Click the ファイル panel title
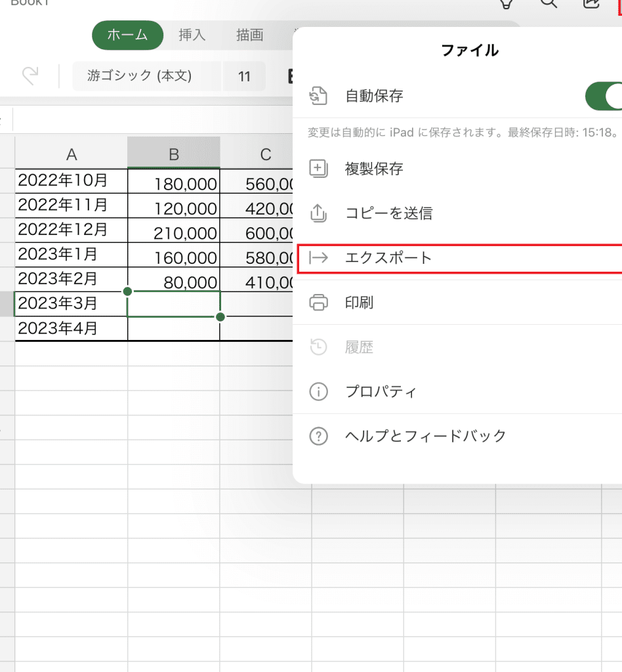 (470, 50)
